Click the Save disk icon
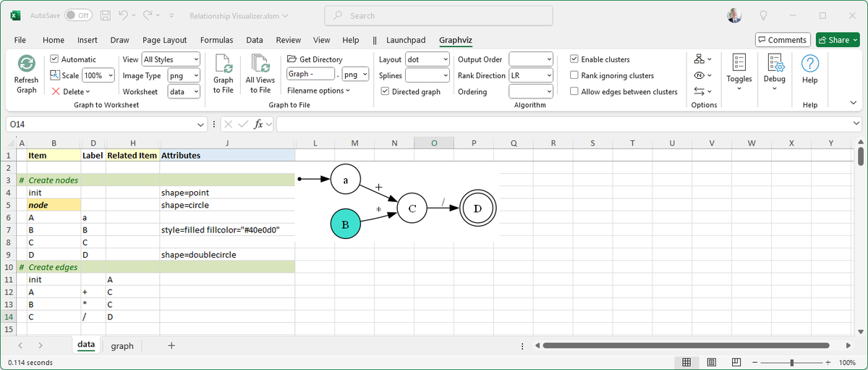Viewport: 868px width, 370px height. click(x=106, y=15)
